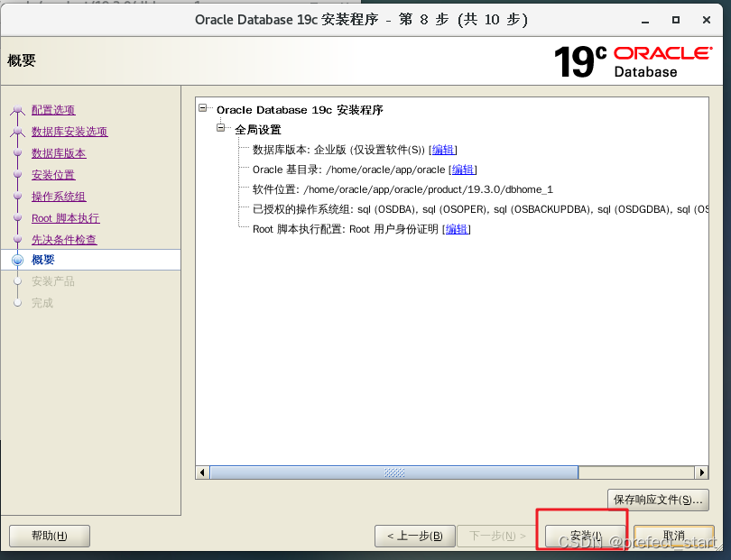Collapse the Oracle Database 19c 安装程序 tree node

(203, 108)
